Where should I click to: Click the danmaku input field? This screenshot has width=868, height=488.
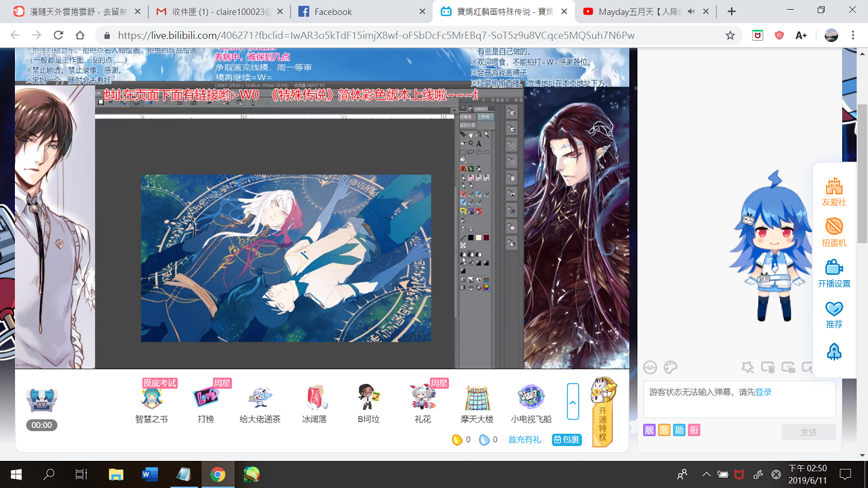point(739,399)
